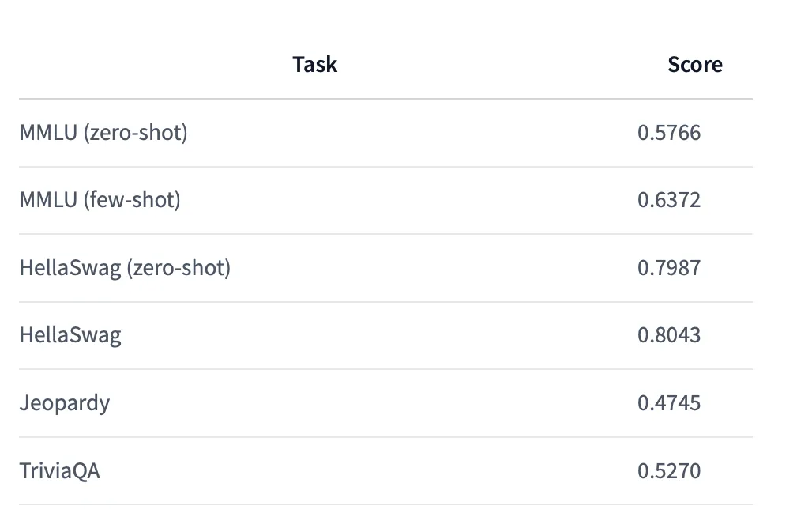
Task: Click the word MMLU in few-shot row
Action: pyautogui.click(x=49, y=200)
